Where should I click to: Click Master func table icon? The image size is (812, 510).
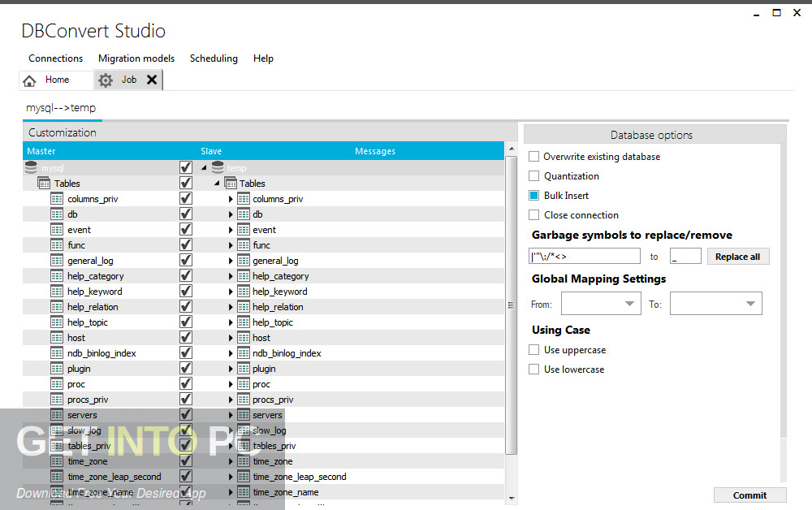click(x=57, y=245)
